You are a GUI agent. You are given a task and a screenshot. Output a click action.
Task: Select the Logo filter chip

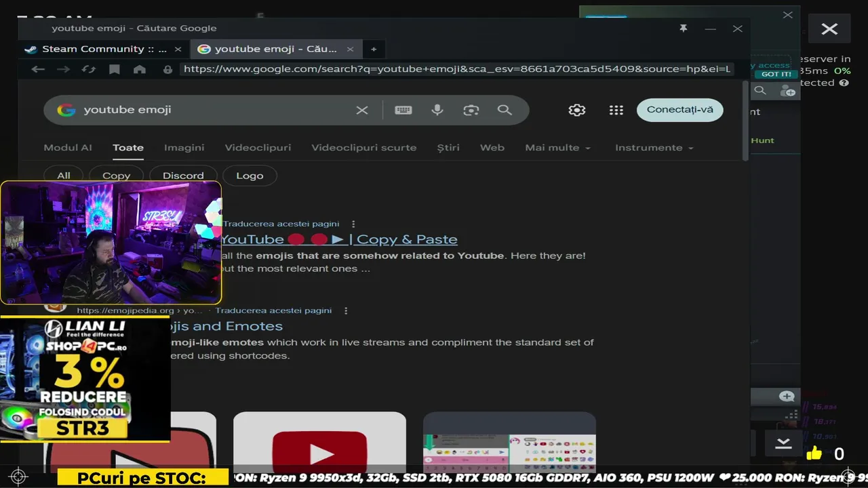pos(250,175)
